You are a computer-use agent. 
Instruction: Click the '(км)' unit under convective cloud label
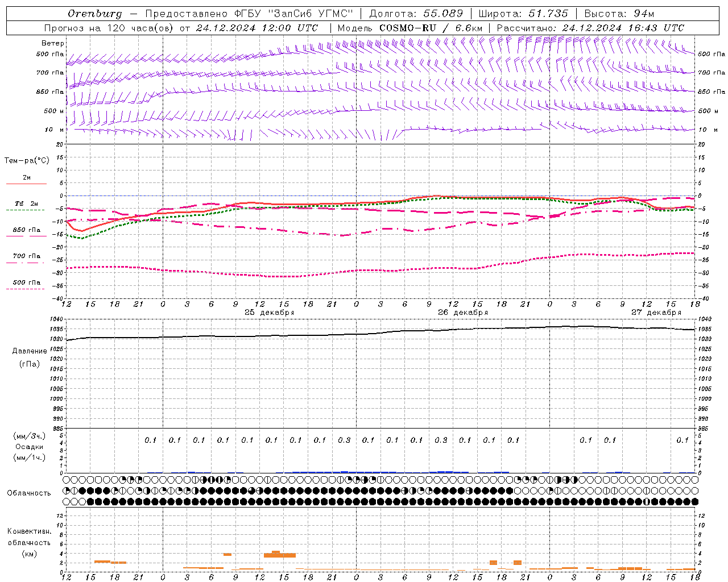pos(30,554)
